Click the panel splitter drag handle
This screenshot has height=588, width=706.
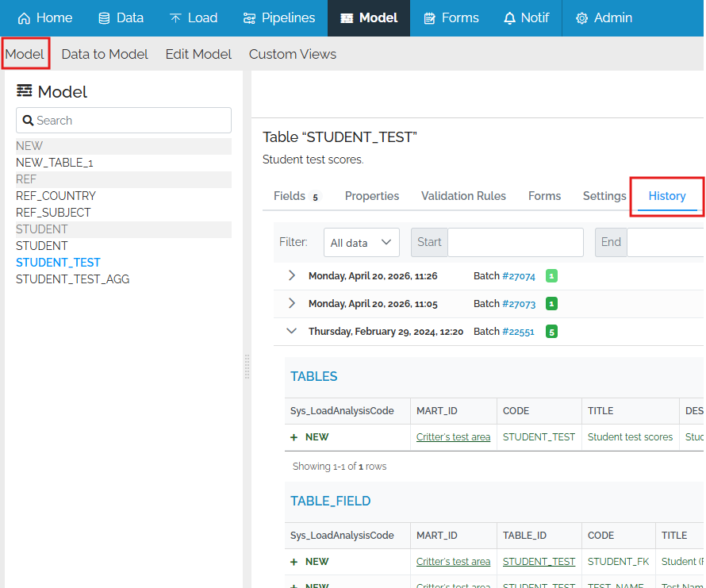point(247,367)
